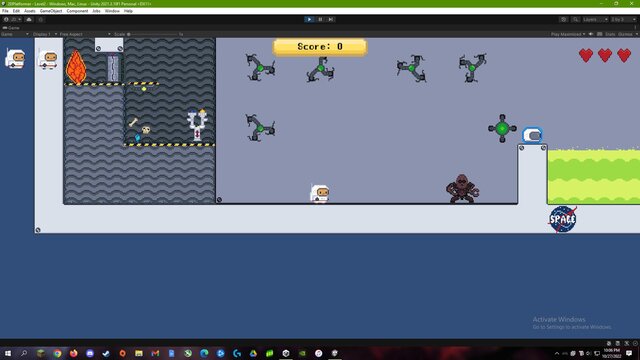Click the orange flame object

tap(76, 67)
